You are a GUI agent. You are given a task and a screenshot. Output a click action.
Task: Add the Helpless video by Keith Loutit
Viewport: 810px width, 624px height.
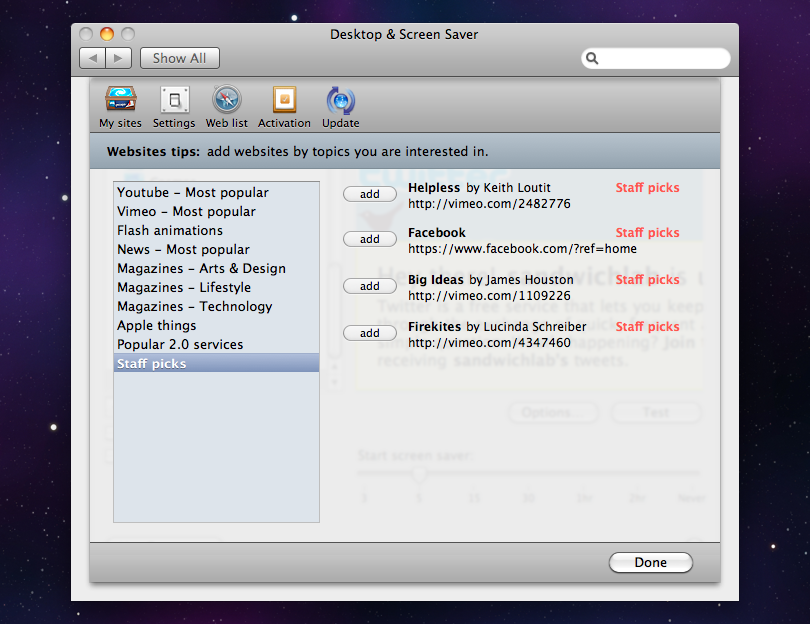point(370,194)
